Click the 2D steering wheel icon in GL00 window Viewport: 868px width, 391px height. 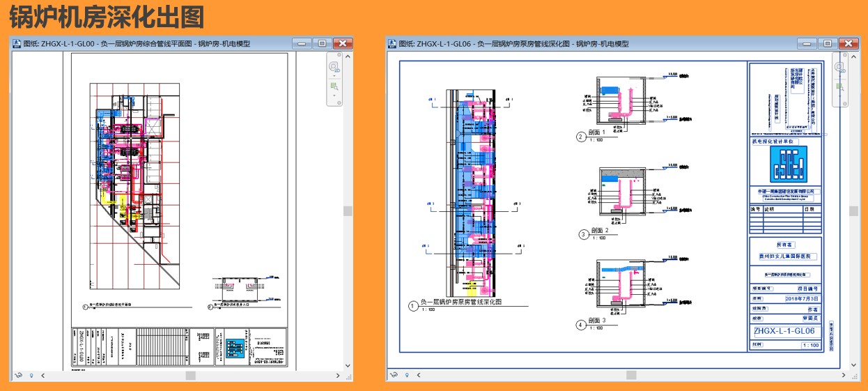click(x=334, y=67)
